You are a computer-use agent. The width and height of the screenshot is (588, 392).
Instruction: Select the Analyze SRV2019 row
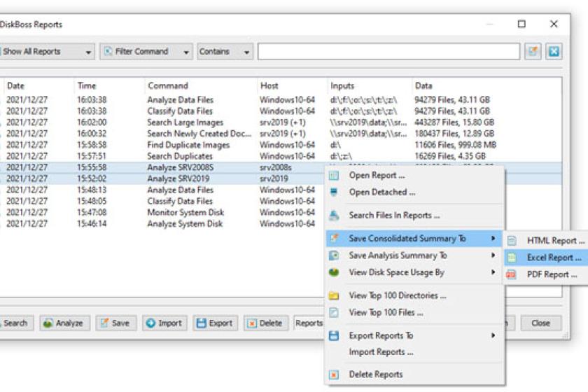[x=162, y=178]
